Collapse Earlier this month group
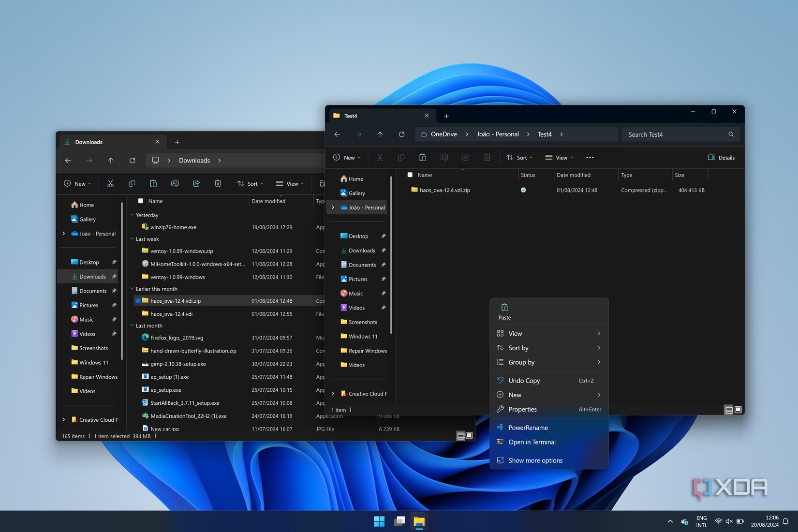798x532 pixels. pyautogui.click(x=132, y=289)
